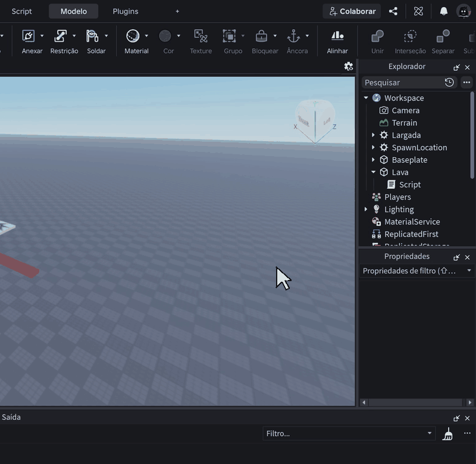Open the Alinhar align tool
This screenshot has height=464, width=476.
pyautogui.click(x=337, y=36)
